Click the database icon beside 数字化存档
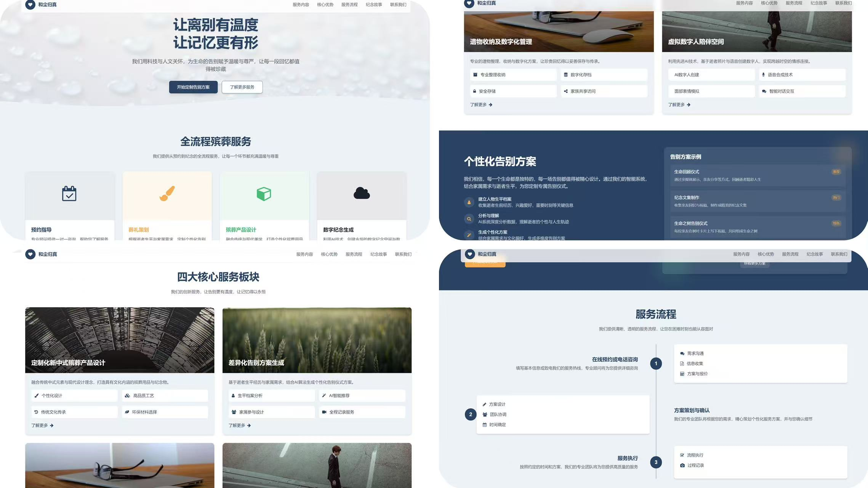Screen dimensions: 868x488 point(566,75)
